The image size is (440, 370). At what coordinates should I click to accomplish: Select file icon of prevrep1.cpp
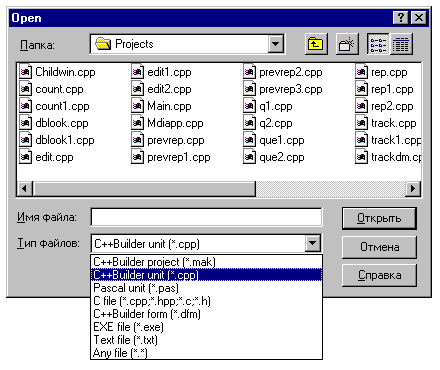[x=138, y=157]
